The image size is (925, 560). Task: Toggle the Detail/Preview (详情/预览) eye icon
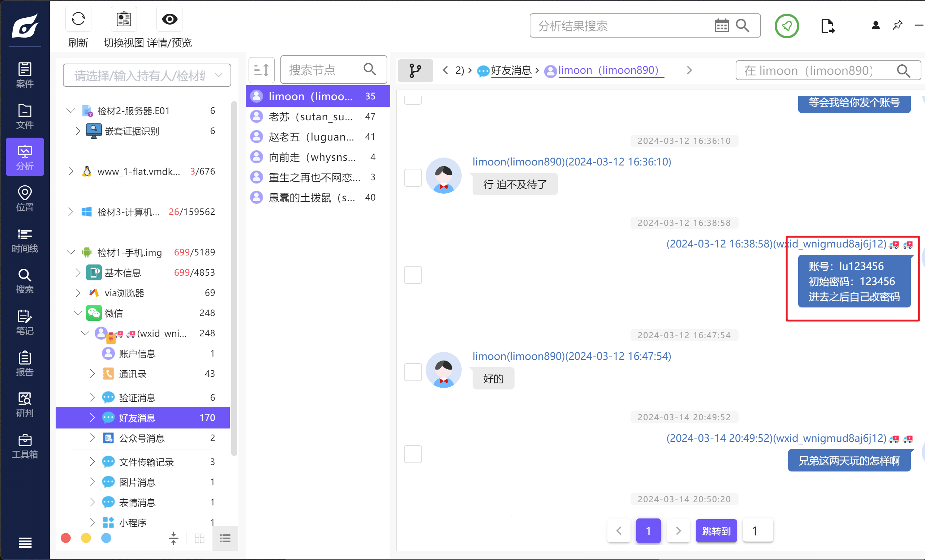point(169,19)
